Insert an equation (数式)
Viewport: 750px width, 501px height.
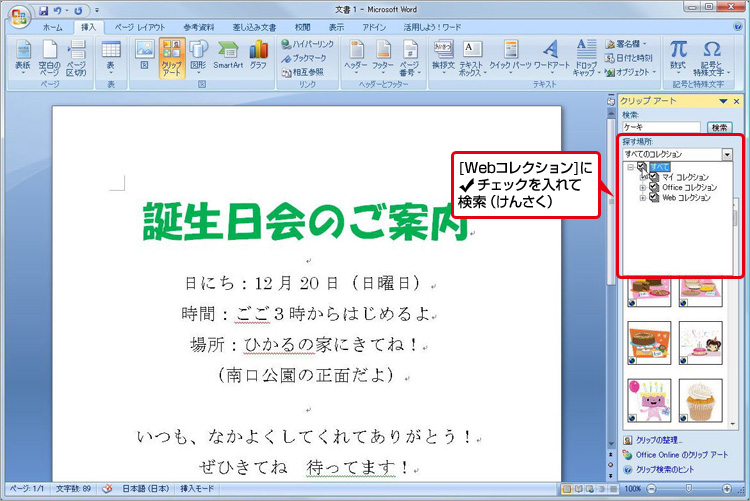(678, 58)
